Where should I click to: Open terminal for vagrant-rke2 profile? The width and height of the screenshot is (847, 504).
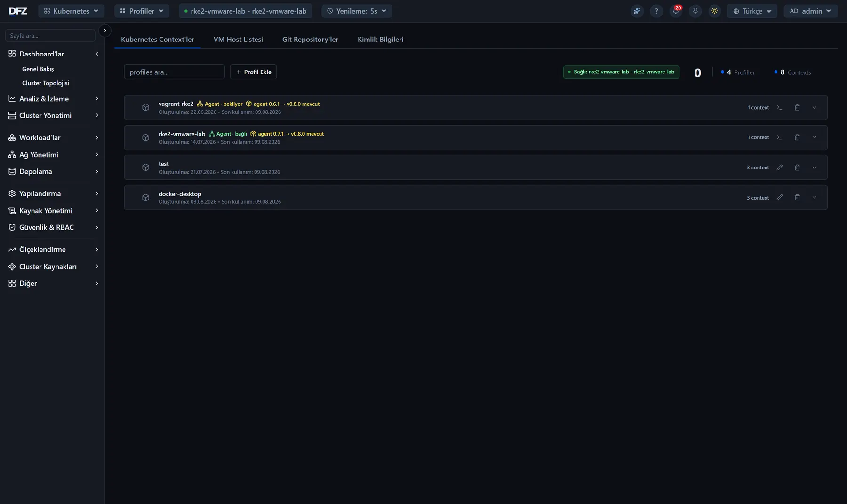click(x=780, y=107)
